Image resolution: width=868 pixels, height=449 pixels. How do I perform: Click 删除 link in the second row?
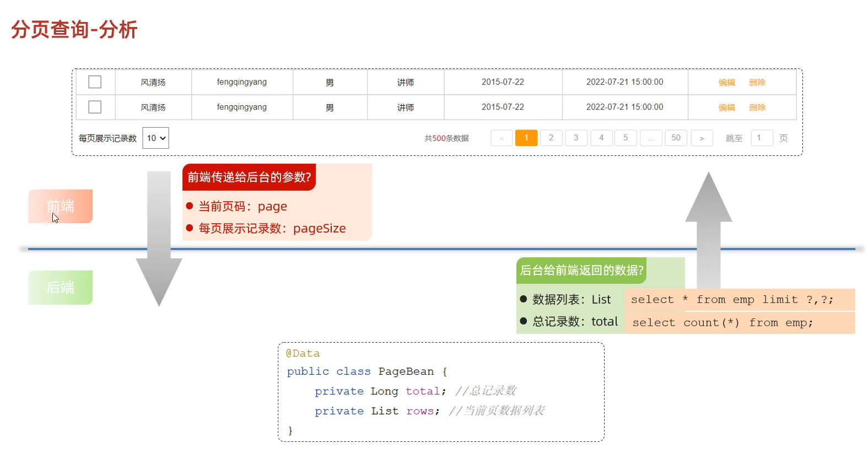click(x=757, y=107)
